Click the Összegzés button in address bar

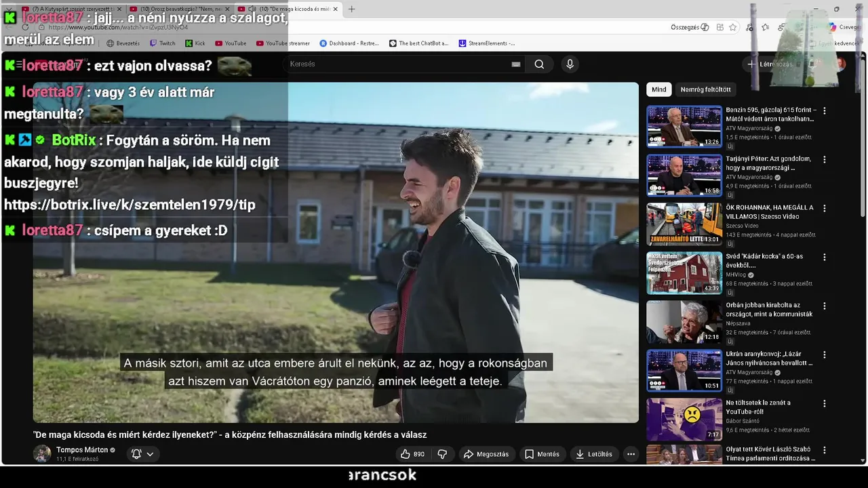click(x=690, y=27)
